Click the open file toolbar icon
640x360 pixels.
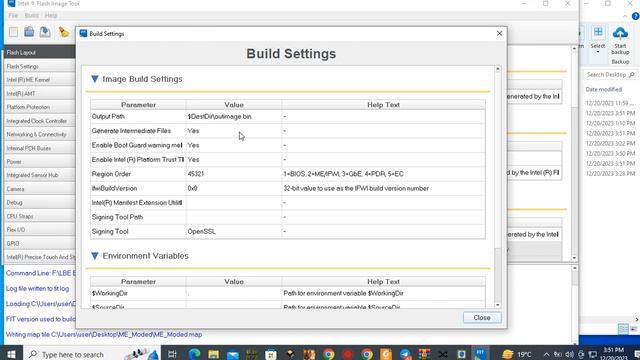pos(29,32)
